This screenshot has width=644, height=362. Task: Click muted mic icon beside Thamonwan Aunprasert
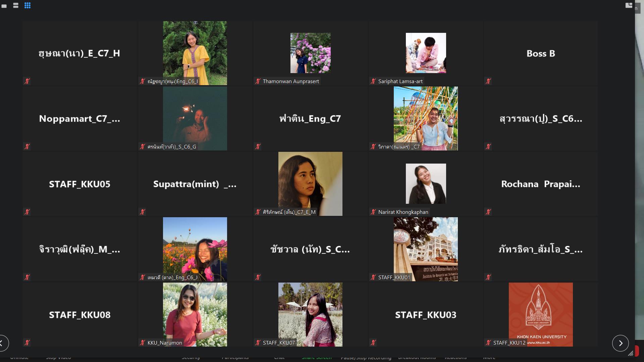point(258,81)
